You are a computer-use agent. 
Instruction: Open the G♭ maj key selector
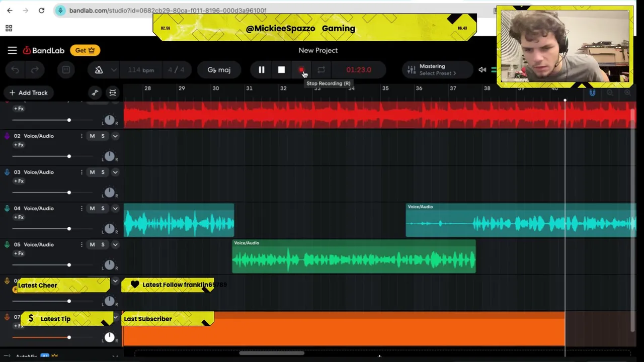point(219,70)
